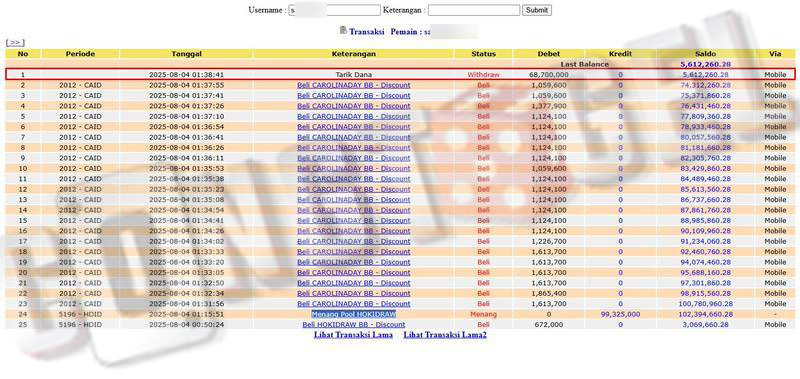Click the Tanggal column header
Screen dimensions: 800x379
(186, 54)
